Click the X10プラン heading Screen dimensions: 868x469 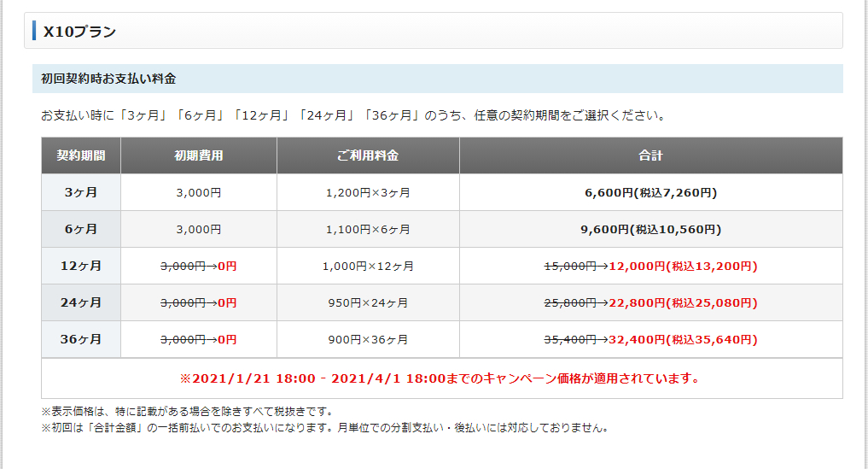tap(79, 32)
